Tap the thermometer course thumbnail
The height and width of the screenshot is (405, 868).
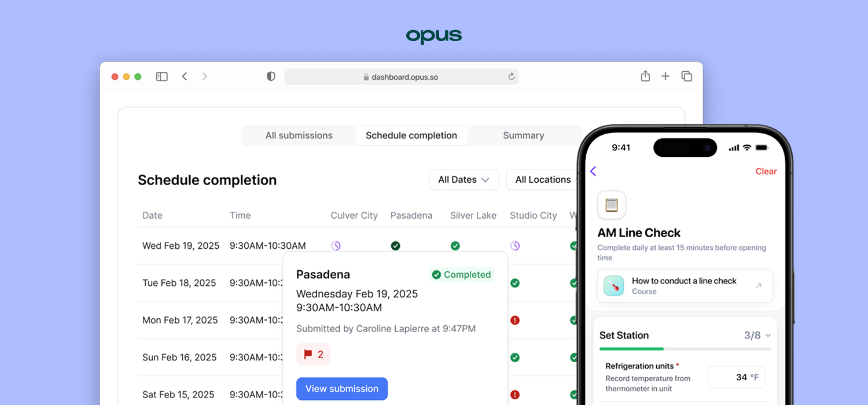(614, 286)
